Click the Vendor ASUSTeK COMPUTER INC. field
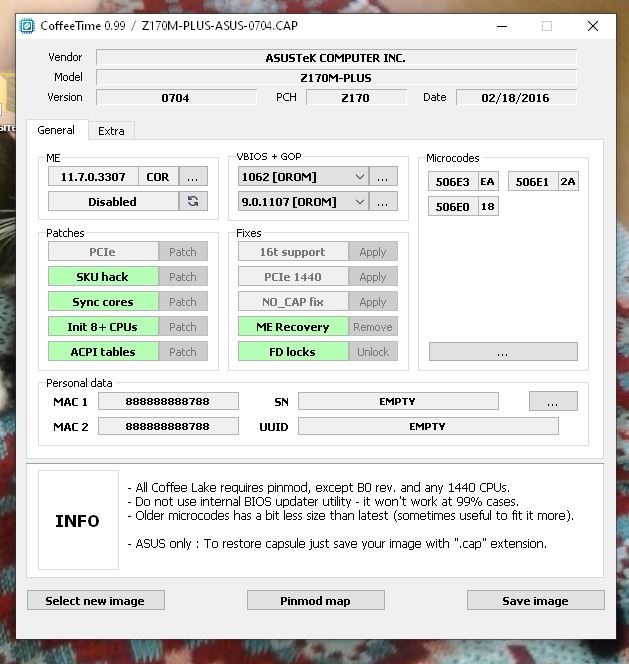629x664 pixels. point(336,58)
